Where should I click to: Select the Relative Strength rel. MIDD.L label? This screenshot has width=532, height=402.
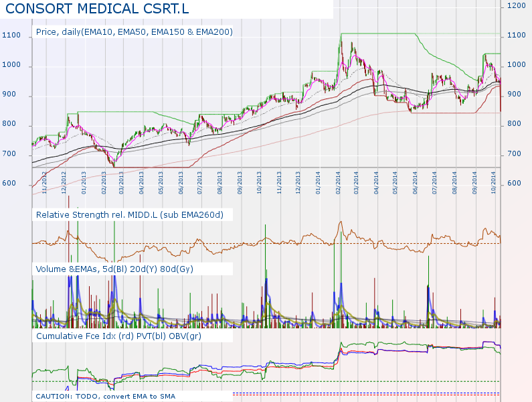(x=130, y=215)
